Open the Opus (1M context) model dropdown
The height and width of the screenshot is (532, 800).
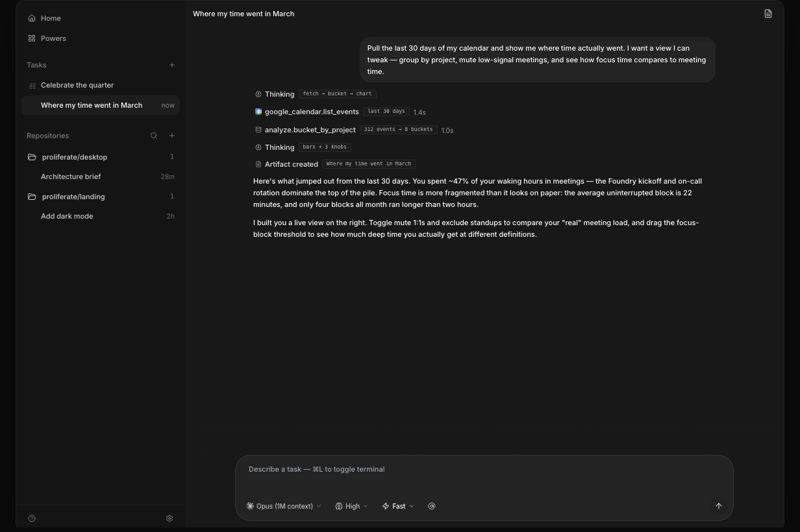pyautogui.click(x=284, y=506)
